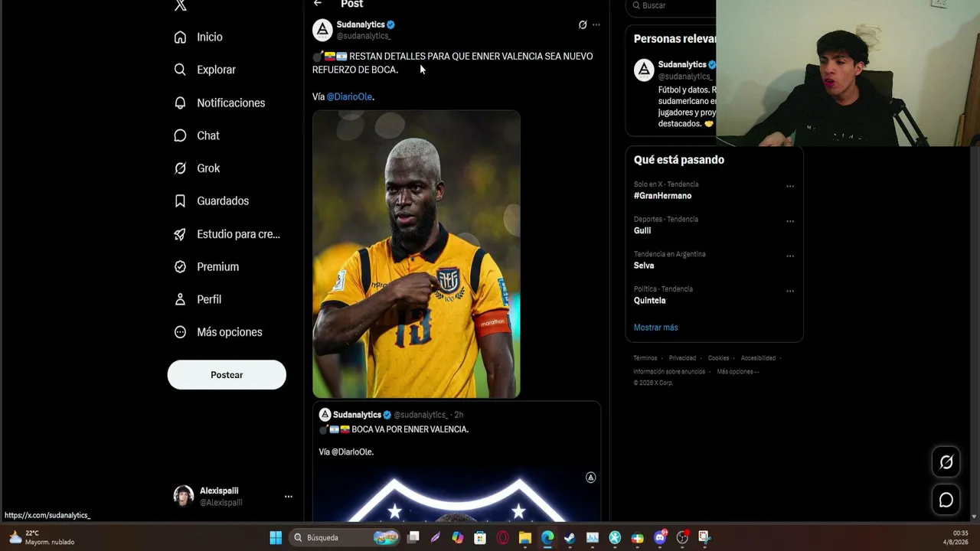Open Explorar in the sidebar
The image size is (980, 551).
click(x=205, y=70)
